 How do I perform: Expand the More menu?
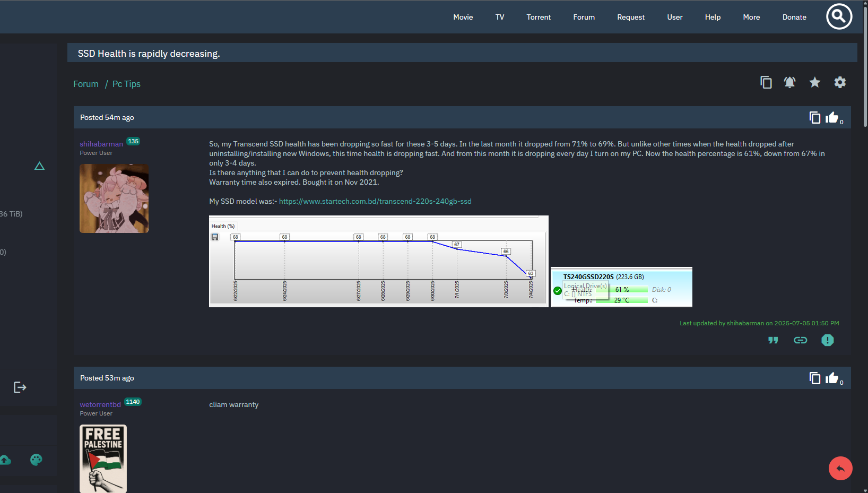tap(751, 17)
